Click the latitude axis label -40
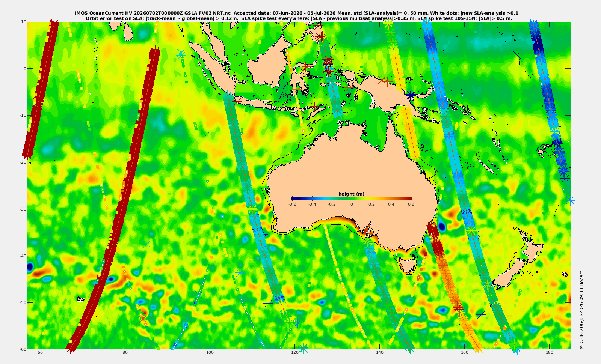Image resolution: width=601 pixels, height=364 pixels. tap(23, 256)
